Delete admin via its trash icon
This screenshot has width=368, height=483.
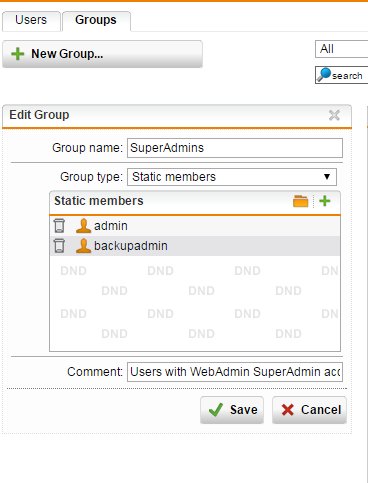(x=59, y=226)
